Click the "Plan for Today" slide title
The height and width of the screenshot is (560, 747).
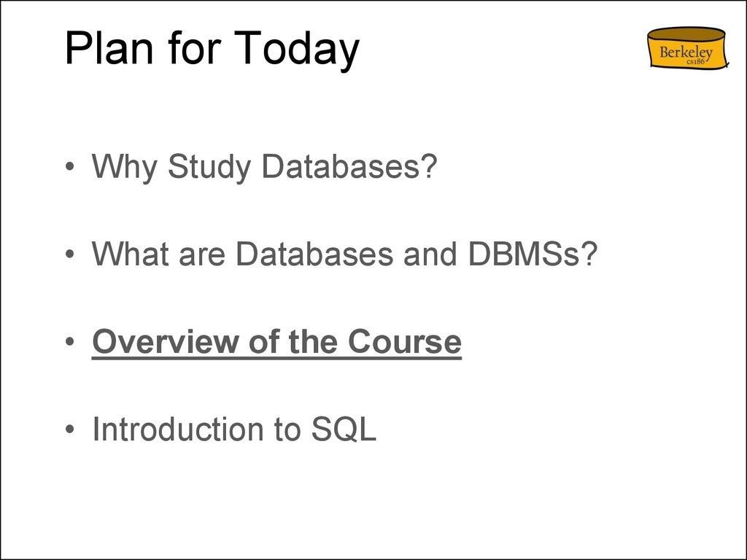[212, 50]
